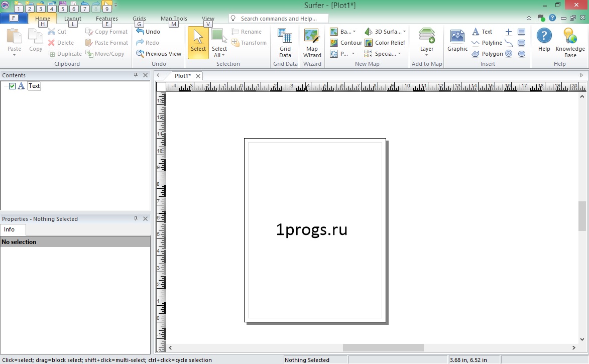
Task: Click the horizontal scrollbar thumb
Action: pos(383,348)
